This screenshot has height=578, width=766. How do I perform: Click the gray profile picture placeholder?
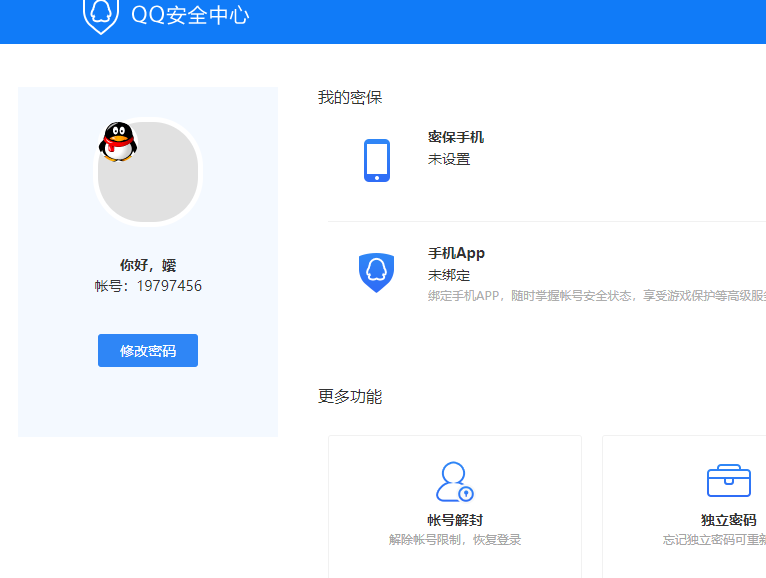point(148,172)
